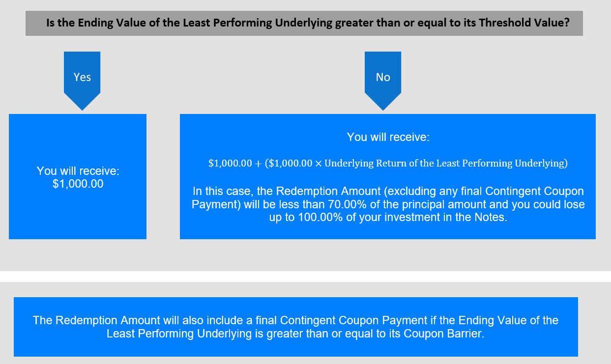Viewport: 611px width, 364px height.
Task: Click the word "Yes" label
Action: coord(82,77)
